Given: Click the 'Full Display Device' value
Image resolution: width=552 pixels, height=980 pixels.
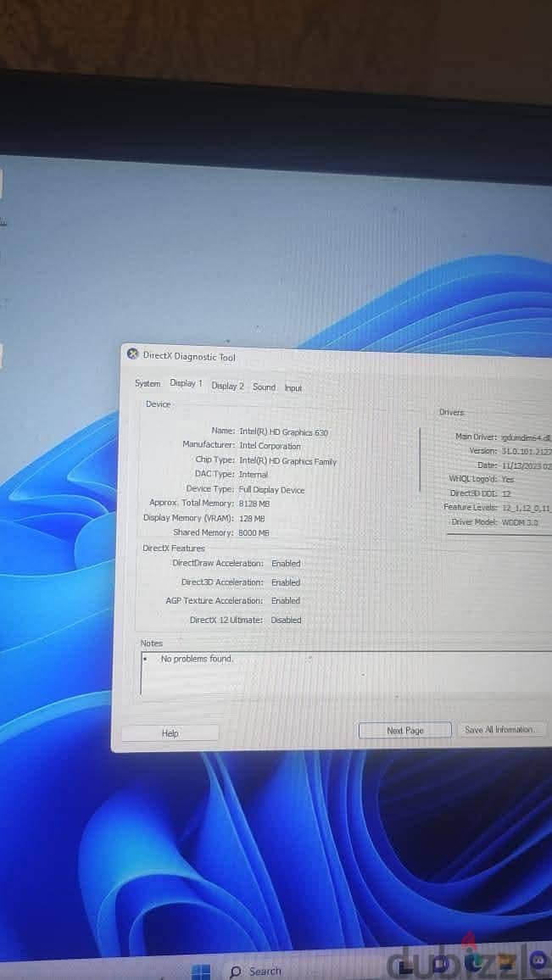Looking at the screenshot, I should [272, 490].
